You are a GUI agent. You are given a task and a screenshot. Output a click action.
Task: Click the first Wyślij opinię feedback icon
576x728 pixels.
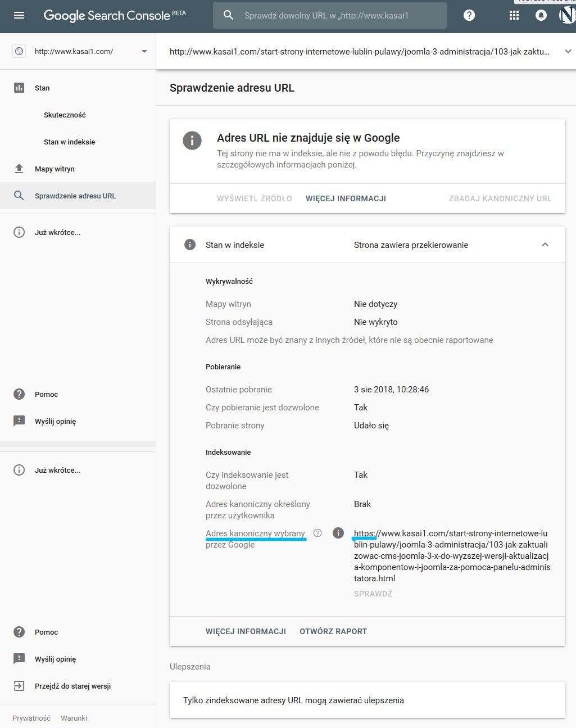click(x=19, y=421)
